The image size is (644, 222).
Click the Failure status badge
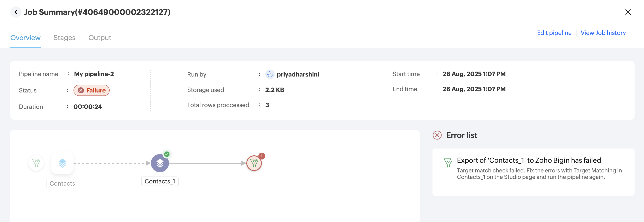(92, 90)
